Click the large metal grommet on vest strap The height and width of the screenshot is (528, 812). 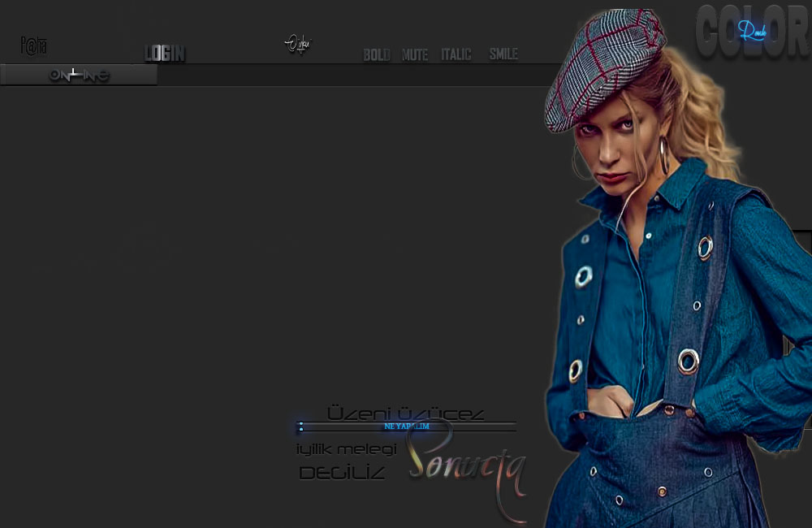point(688,361)
